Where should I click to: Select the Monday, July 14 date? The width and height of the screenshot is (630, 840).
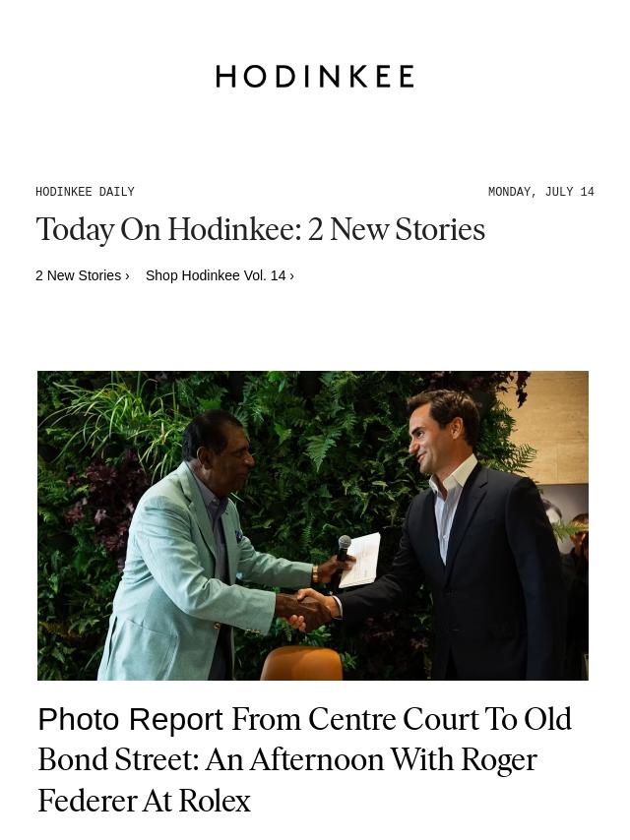(x=541, y=191)
